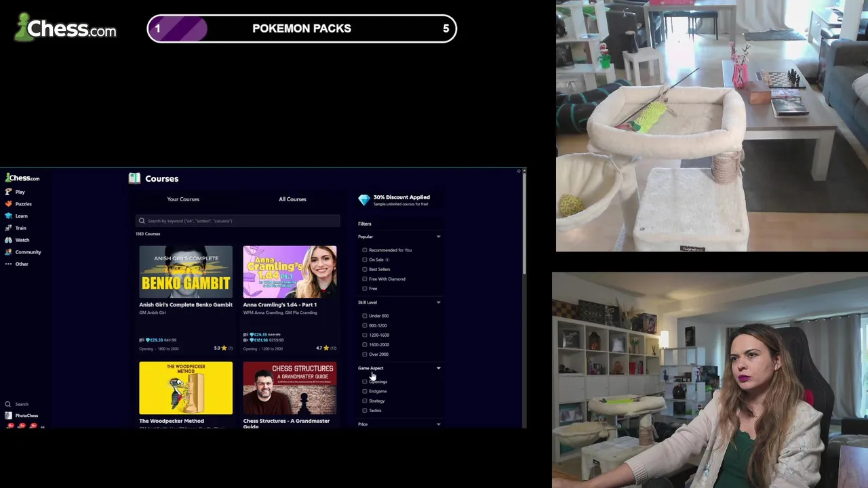Open the Puzzles menu label
This screenshot has height=488, width=868.
(x=23, y=204)
